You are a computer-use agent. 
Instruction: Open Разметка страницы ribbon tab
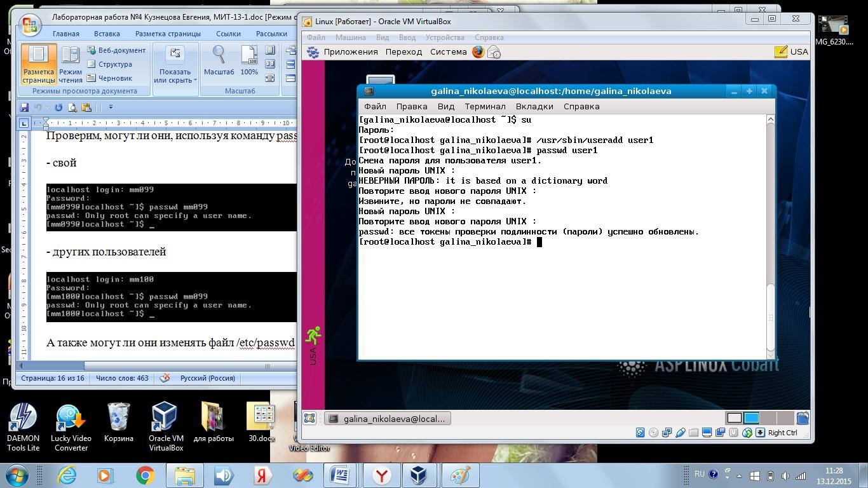[x=168, y=34]
